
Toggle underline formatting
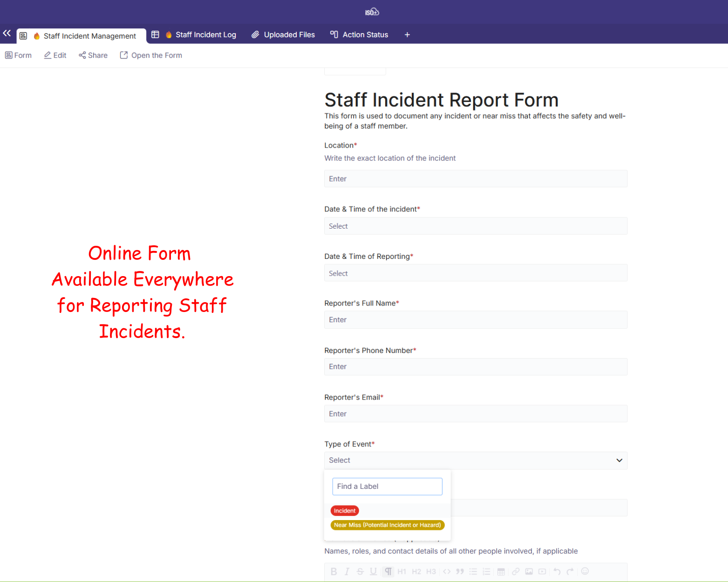coord(373,571)
